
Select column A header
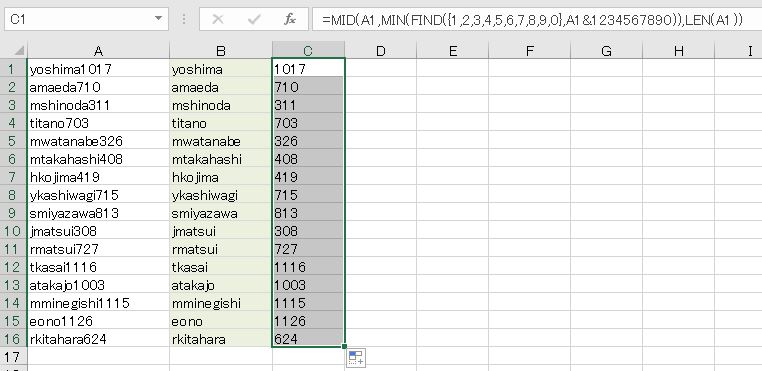(x=98, y=51)
